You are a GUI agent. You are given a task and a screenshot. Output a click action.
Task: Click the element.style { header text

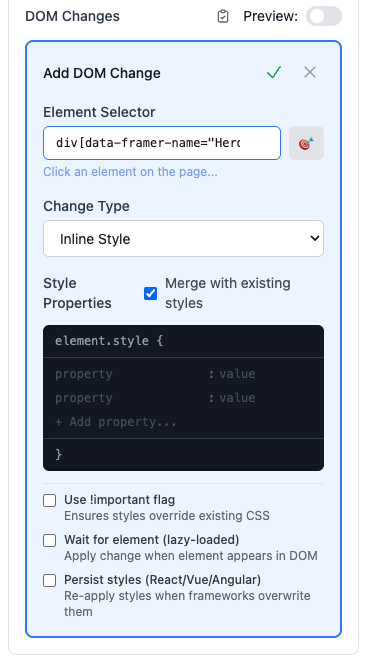coord(109,341)
